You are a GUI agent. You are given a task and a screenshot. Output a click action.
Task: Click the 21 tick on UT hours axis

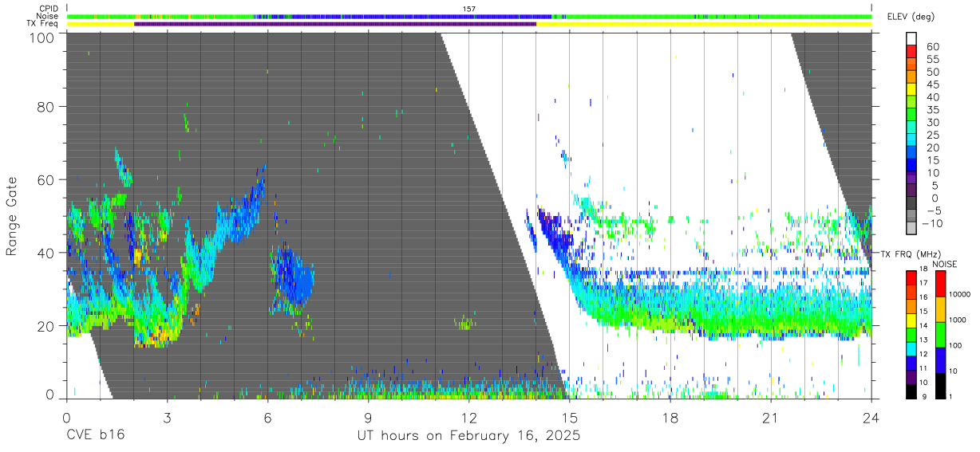pyautogui.click(x=770, y=418)
